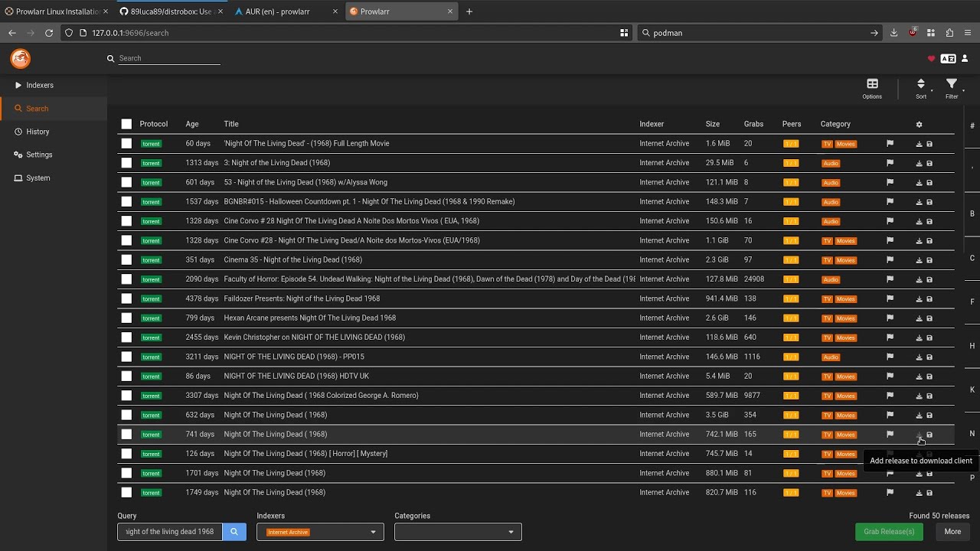Switch to the 'AUR (en) - prowlarr' tab

pyautogui.click(x=285, y=11)
